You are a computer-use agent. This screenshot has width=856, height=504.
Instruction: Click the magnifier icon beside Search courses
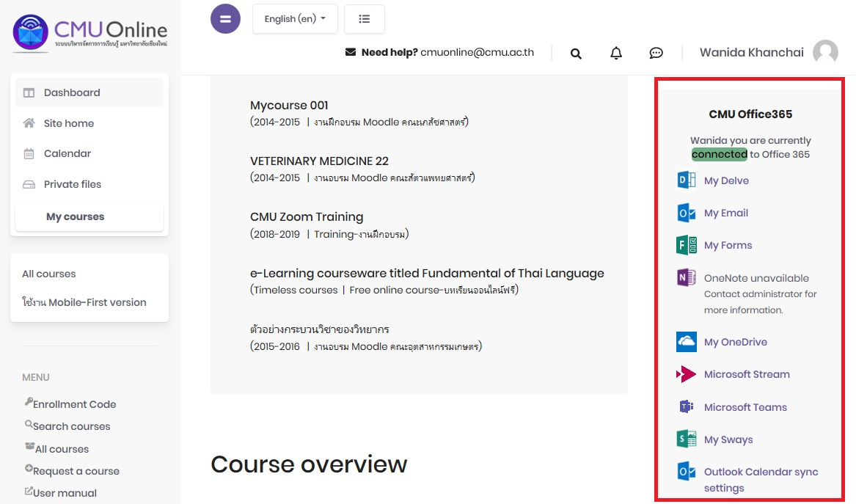29,424
